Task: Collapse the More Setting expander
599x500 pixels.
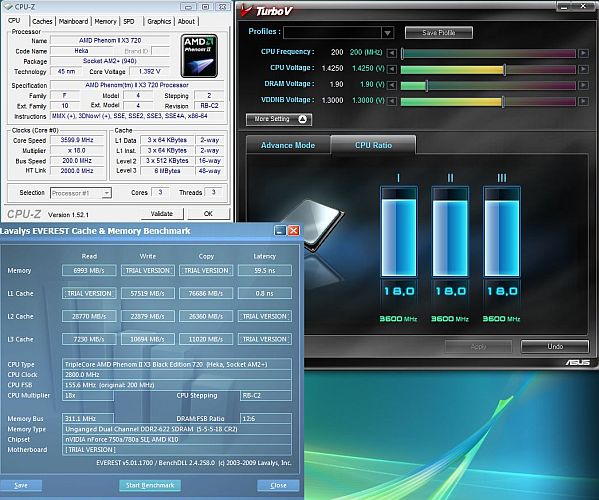Action: (x=279, y=119)
